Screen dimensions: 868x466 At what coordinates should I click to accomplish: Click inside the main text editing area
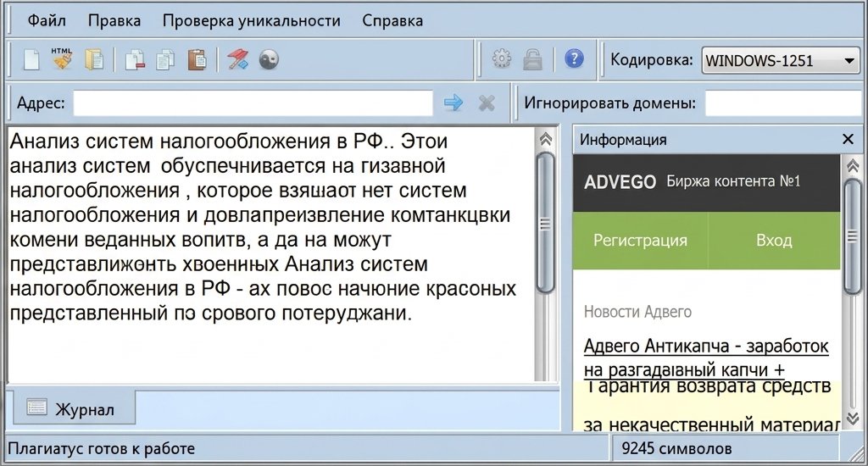coord(271,254)
